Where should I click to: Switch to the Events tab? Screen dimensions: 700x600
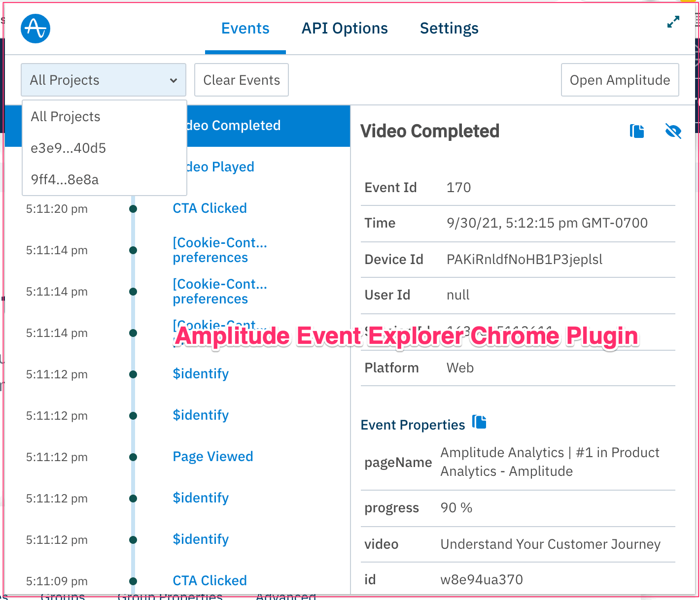coord(245,29)
